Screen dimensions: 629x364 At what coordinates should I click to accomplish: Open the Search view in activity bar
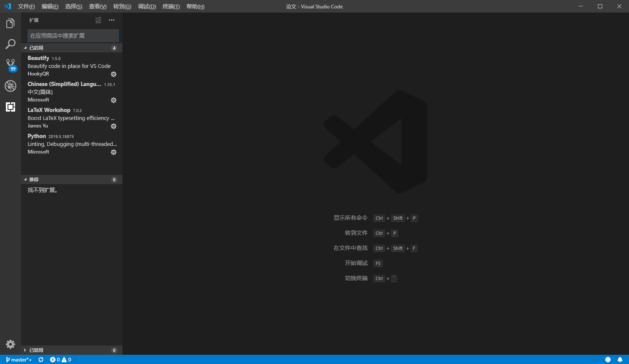[x=10, y=44]
